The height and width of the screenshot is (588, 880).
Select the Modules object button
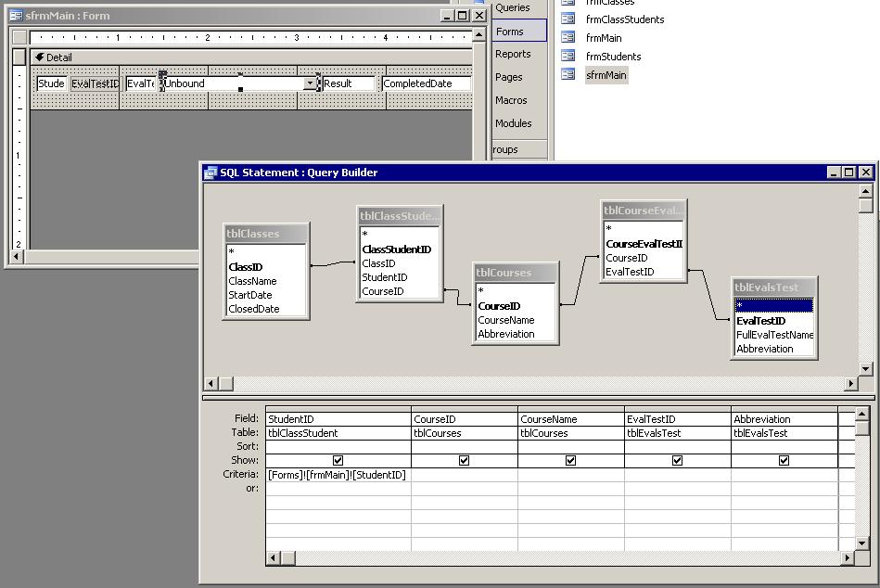click(x=513, y=123)
